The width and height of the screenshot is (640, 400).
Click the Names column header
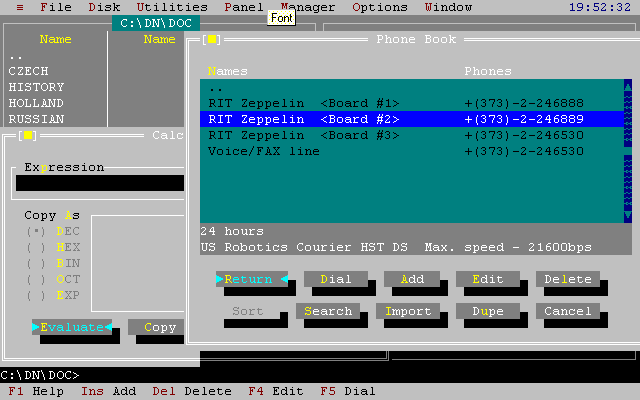(228, 71)
